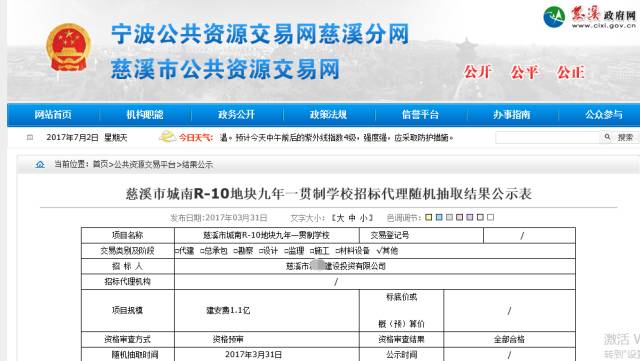Click the 交易类别及阶段 row label
The image size is (640, 361).
[x=128, y=251]
